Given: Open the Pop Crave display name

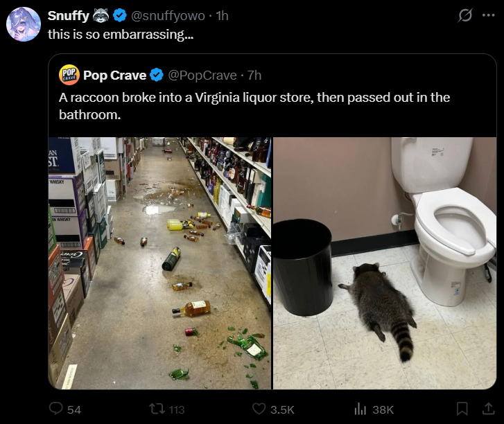Looking at the screenshot, I should click(114, 75).
